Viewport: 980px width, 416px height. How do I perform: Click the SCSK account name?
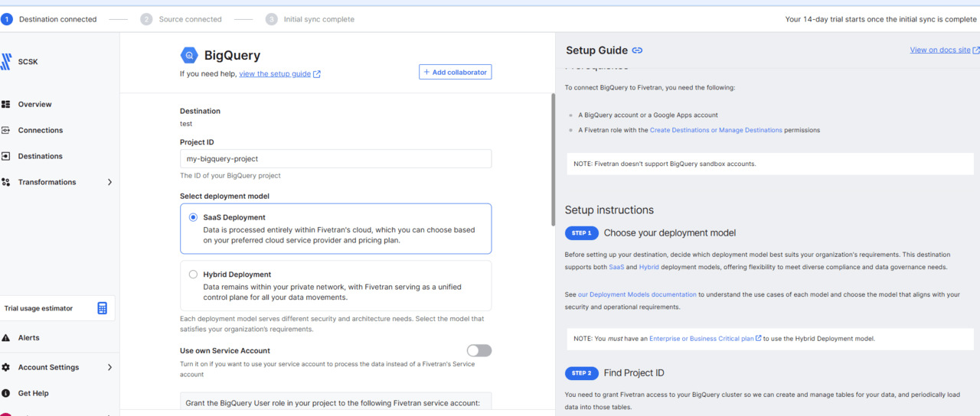point(28,62)
